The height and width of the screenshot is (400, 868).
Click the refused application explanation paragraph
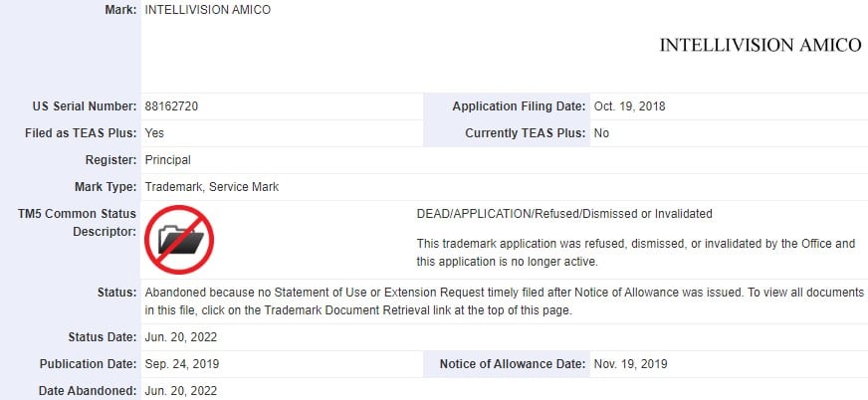pyautogui.click(x=636, y=253)
